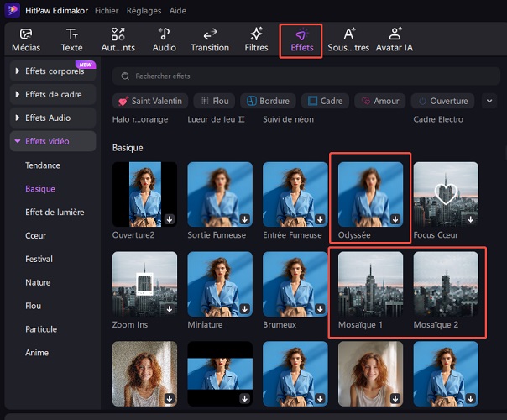Viewport: 507px width, 420px height.
Task: Filter effects by Saint Valentin tag
Action: [150, 101]
